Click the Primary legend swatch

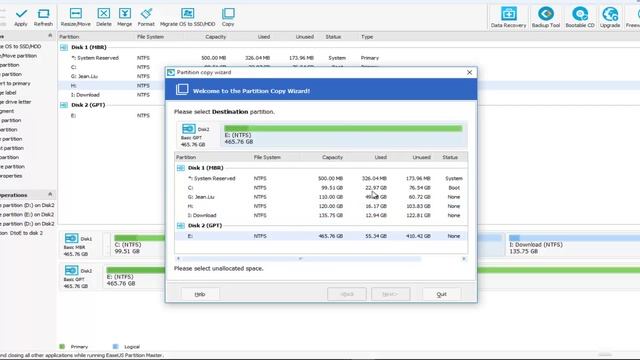[x=62, y=347]
